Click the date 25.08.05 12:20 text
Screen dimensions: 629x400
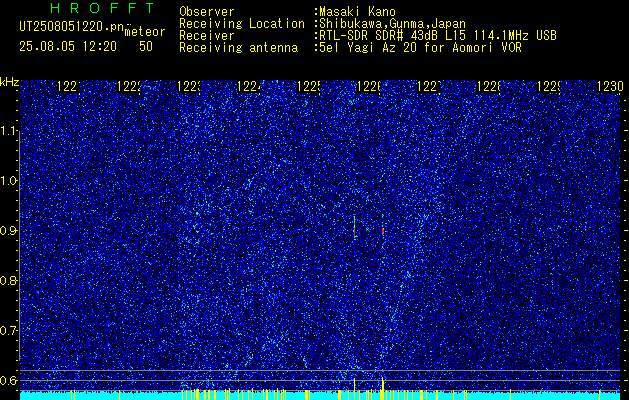click(x=68, y=46)
